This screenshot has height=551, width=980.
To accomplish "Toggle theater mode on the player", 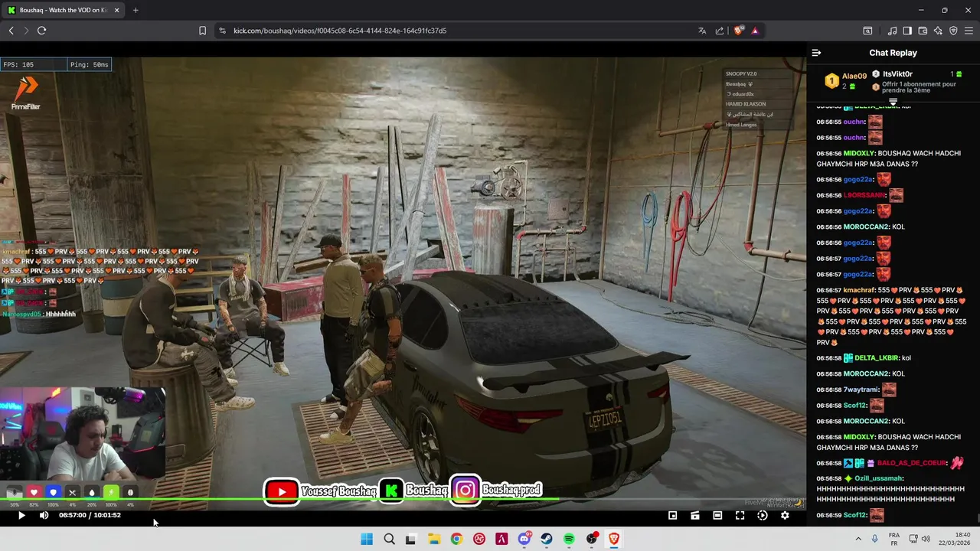I will click(717, 516).
